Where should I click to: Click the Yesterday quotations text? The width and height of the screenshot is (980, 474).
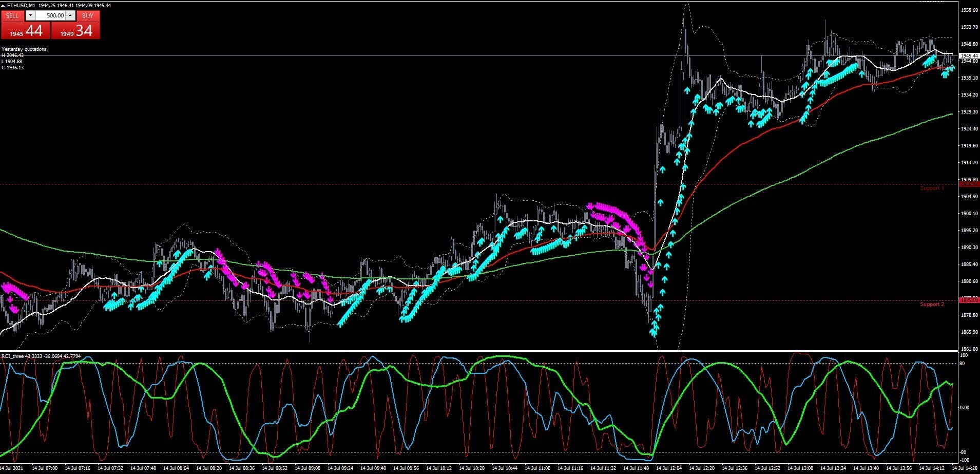[x=25, y=49]
